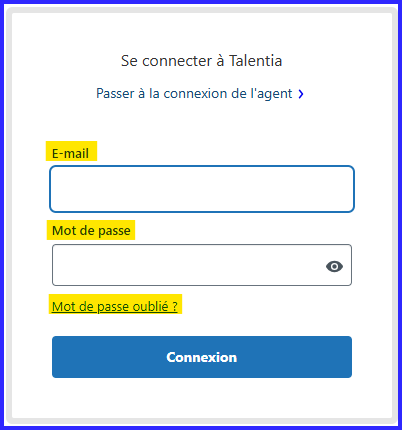Viewport: 402px width, 430px height.
Task: Click the word Talentia in the title
Action: point(256,61)
